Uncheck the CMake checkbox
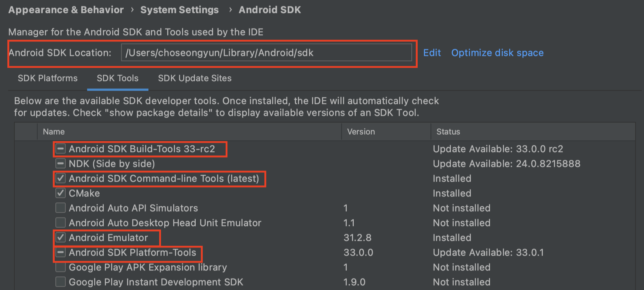The width and height of the screenshot is (644, 290). pos(61,193)
